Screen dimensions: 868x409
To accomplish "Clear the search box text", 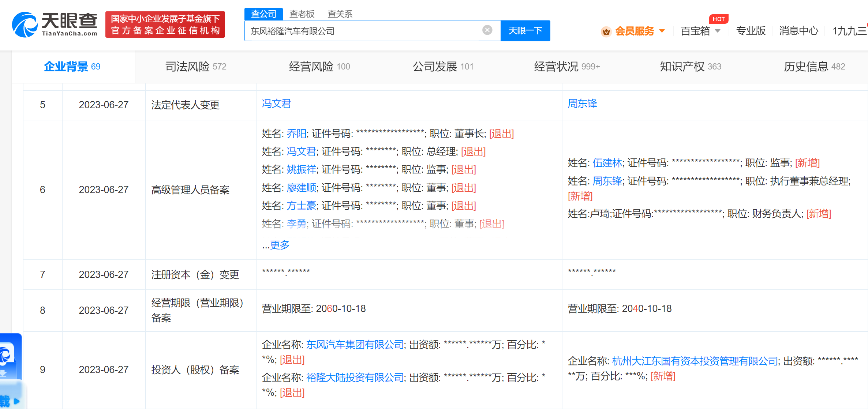I will (487, 30).
